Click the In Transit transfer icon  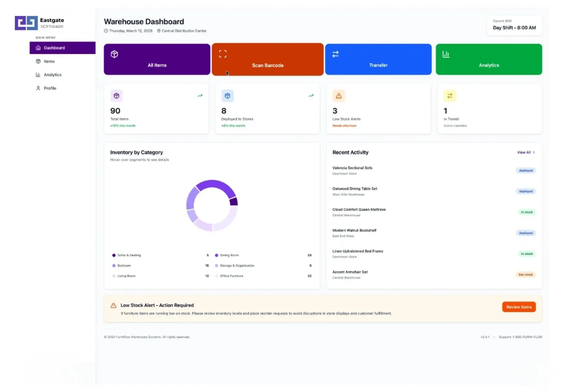(450, 96)
